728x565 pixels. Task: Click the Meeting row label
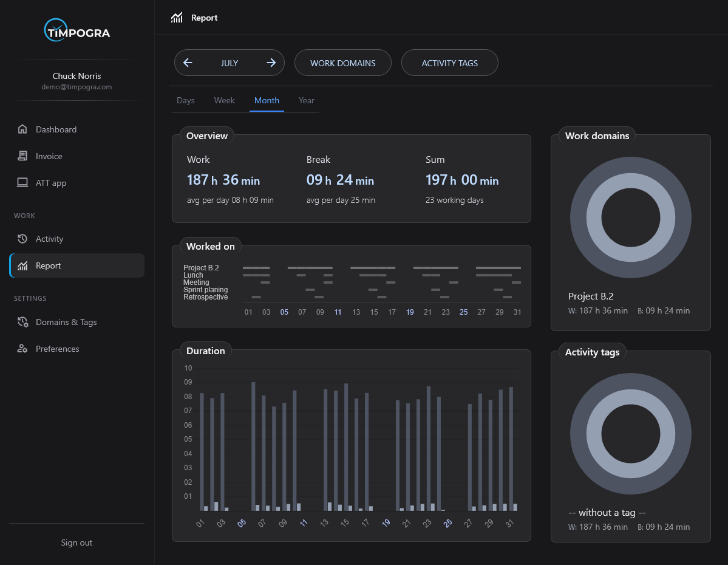[196, 282]
